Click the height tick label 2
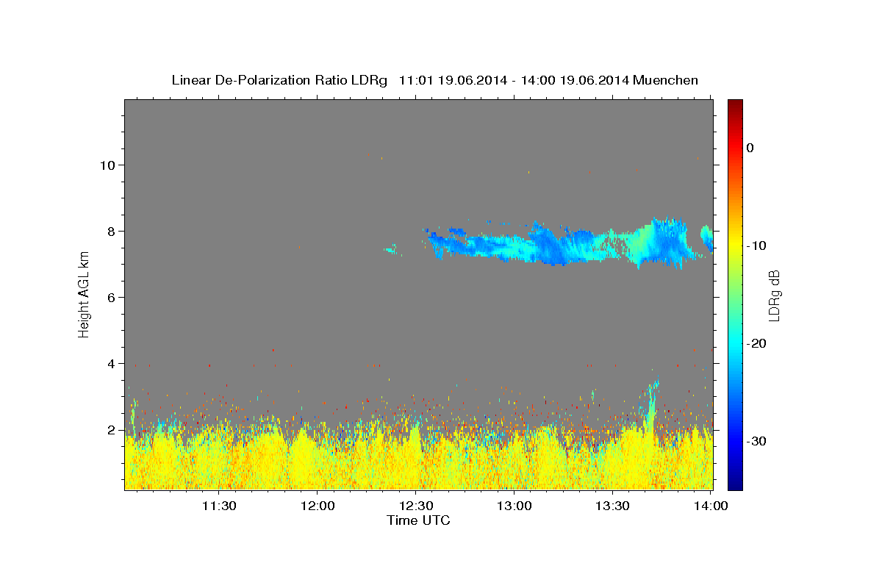882x588 pixels. tap(112, 429)
